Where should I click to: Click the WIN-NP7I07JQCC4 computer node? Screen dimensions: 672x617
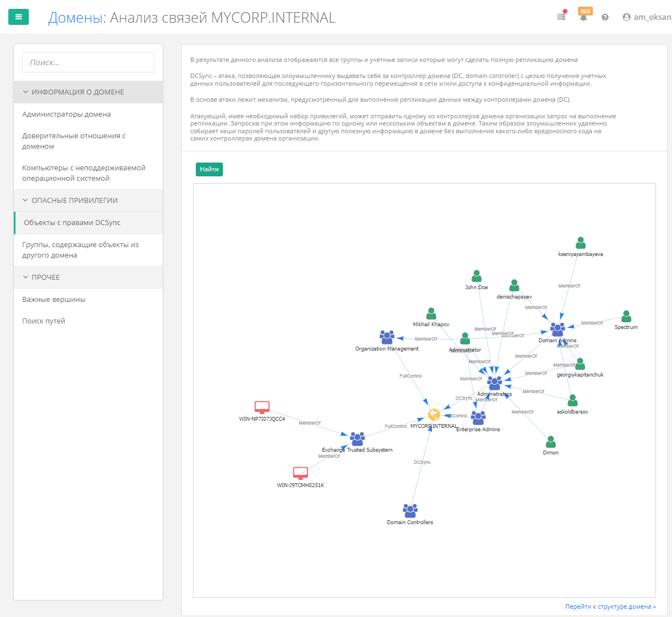coord(262,407)
